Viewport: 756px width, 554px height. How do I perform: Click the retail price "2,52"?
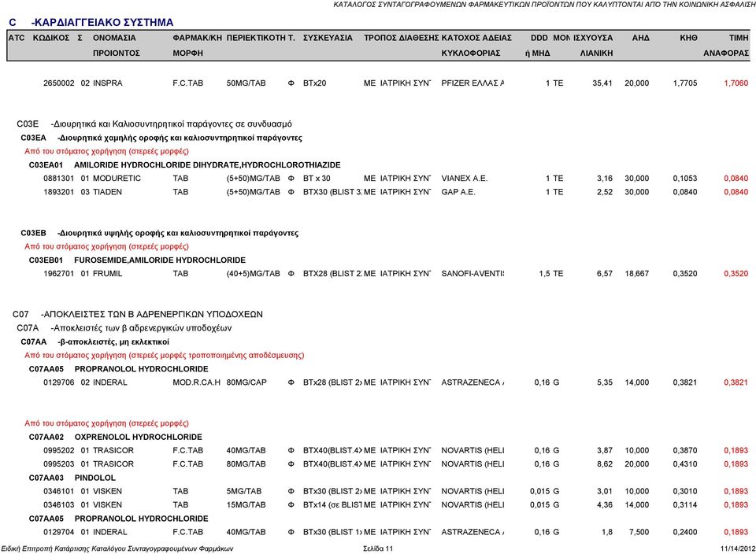point(605,192)
